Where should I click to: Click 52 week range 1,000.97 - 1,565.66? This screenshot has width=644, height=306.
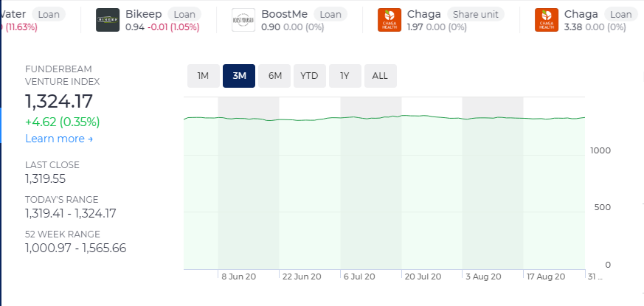click(x=75, y=248)
